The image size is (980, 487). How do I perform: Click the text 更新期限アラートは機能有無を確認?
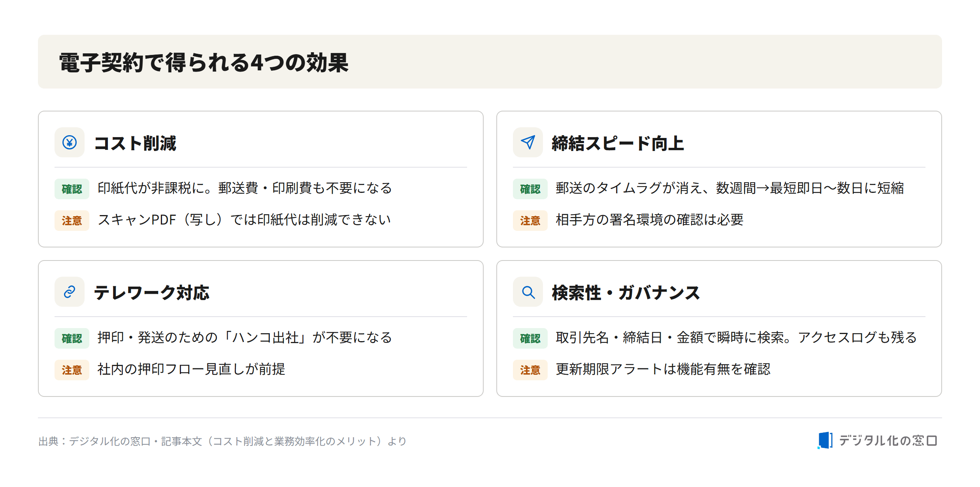pyautogui.click(x=663, y=369)
